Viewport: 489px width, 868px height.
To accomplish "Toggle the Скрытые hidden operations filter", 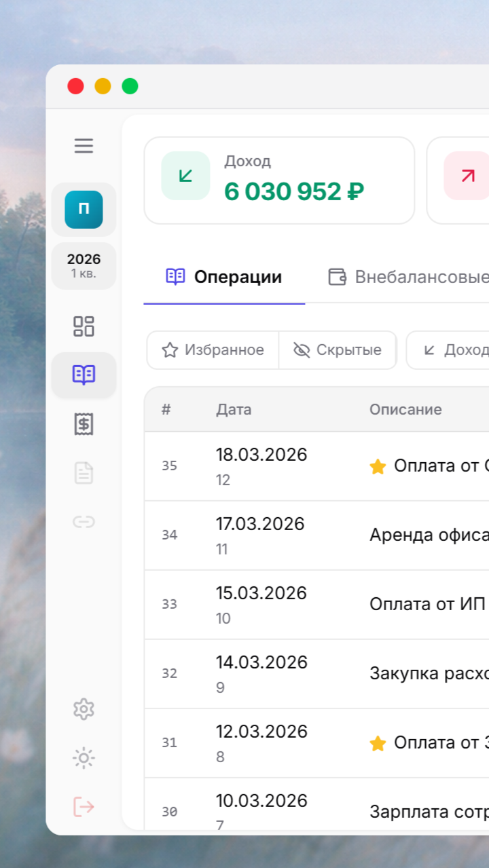I will pos(338,350).
